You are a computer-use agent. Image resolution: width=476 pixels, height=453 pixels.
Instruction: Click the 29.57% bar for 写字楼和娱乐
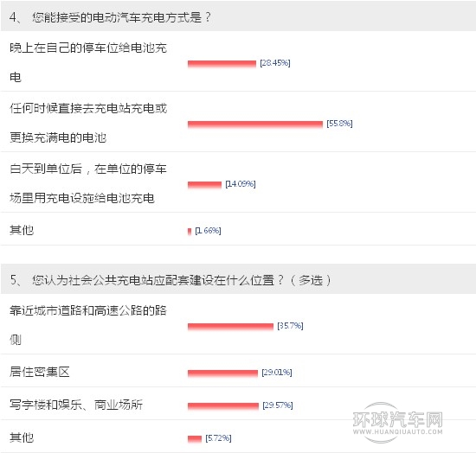223,405
